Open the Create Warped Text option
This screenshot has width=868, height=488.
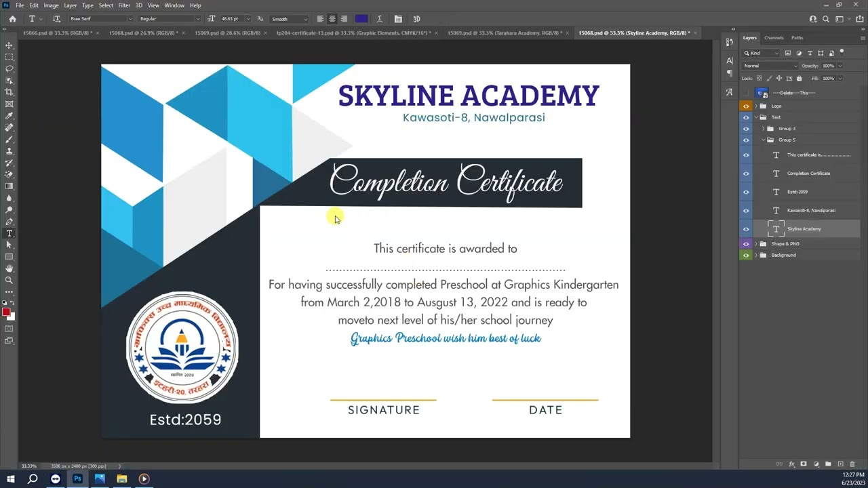(x=379, y=19)
